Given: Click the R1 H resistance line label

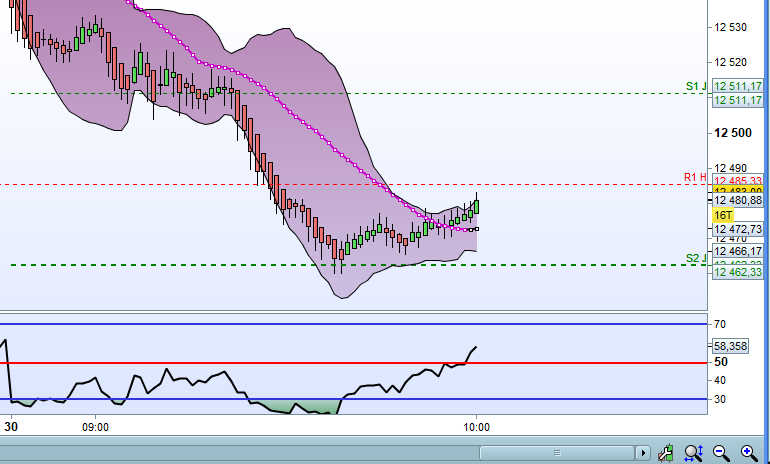Looking at the screenshot, I should 695,177.
